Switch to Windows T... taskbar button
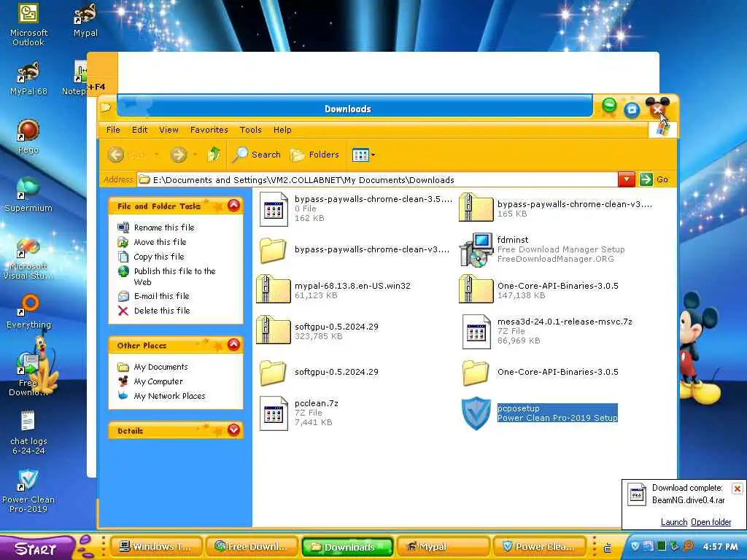This screenshot has width=747, height=560. [x=156, y=547]
